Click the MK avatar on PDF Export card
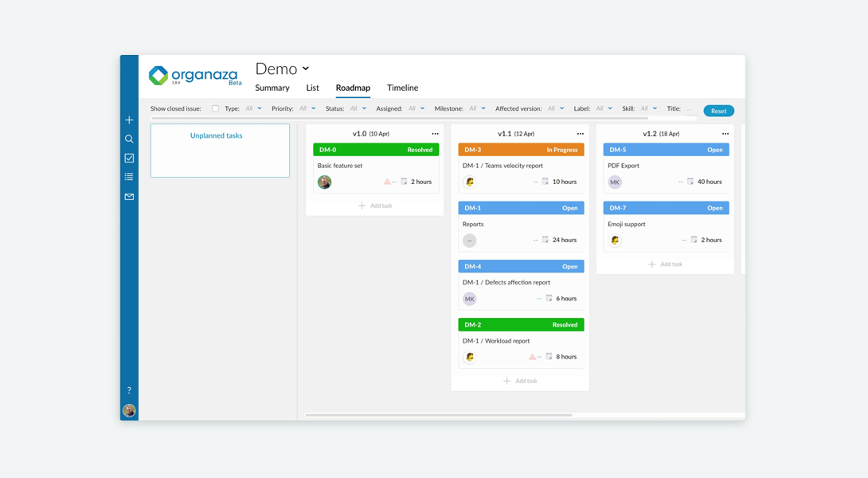Viewport: 868px width, 478px height. 615,182
